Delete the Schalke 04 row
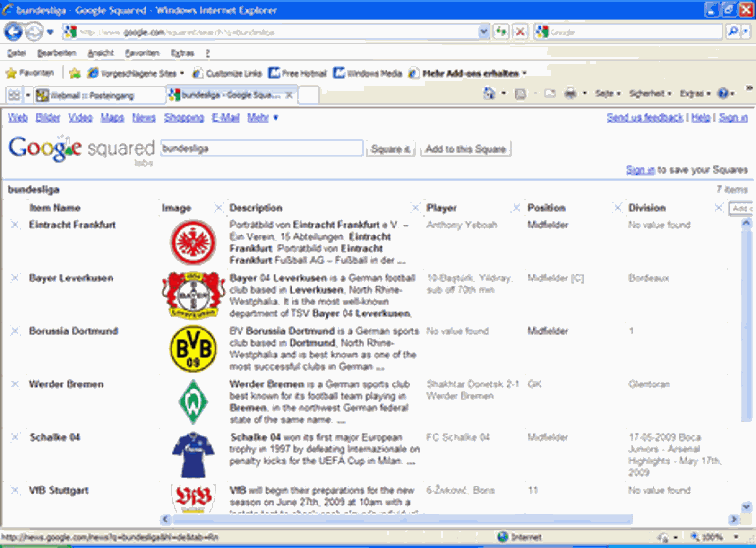Screen dimensions: 756x548 pyautogui.click(x=15, y=437)
